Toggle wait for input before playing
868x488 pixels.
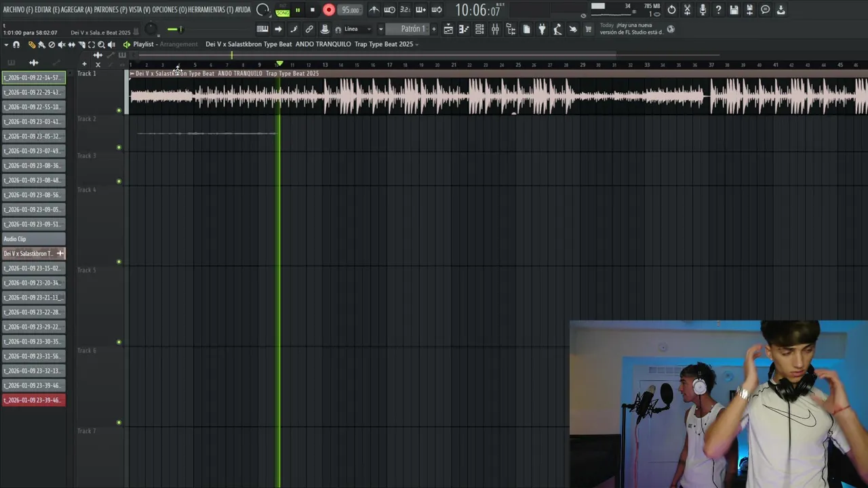[x=390, y=10]
